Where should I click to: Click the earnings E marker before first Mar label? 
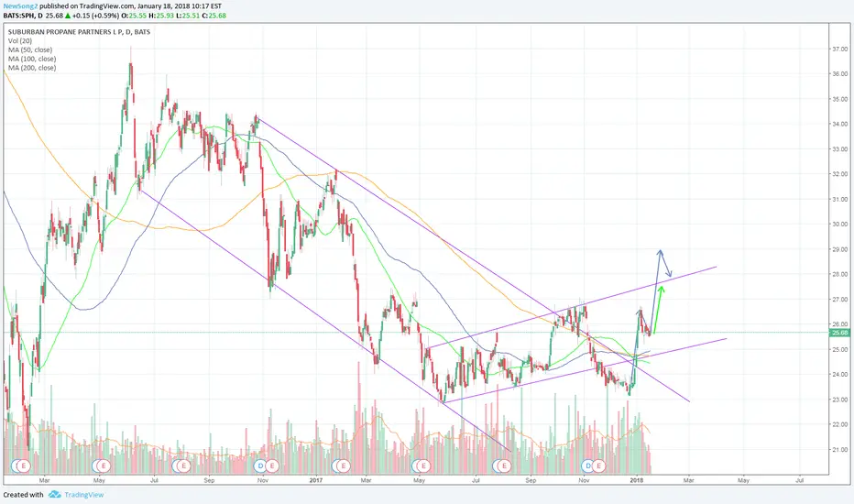coord(24,466)
